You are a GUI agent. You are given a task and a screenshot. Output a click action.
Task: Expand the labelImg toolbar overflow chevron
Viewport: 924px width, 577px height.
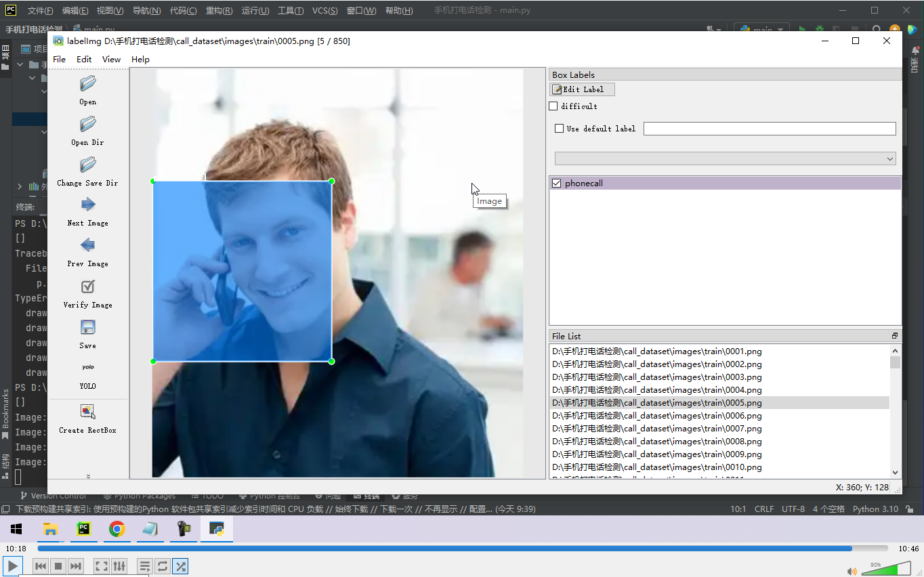tap(88, 476)
